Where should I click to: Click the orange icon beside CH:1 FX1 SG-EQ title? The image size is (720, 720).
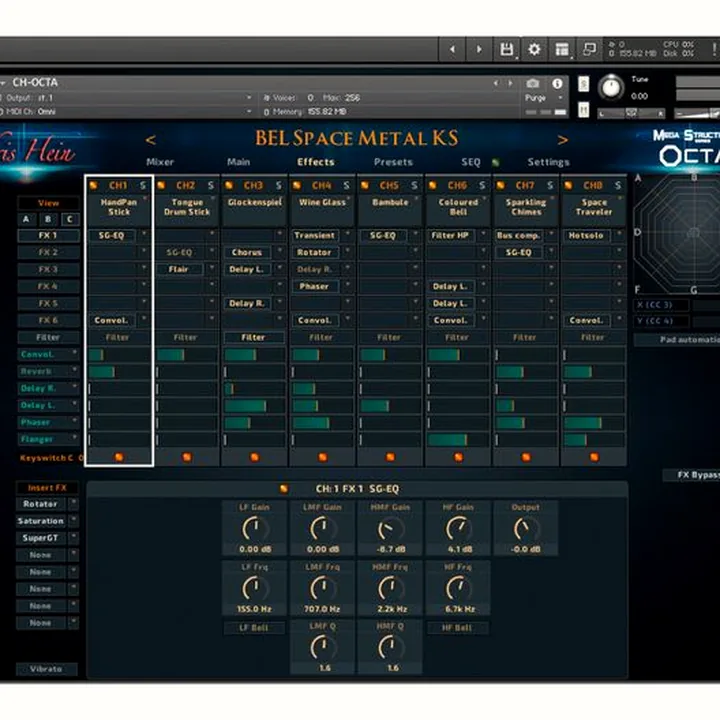click(284, 489)
